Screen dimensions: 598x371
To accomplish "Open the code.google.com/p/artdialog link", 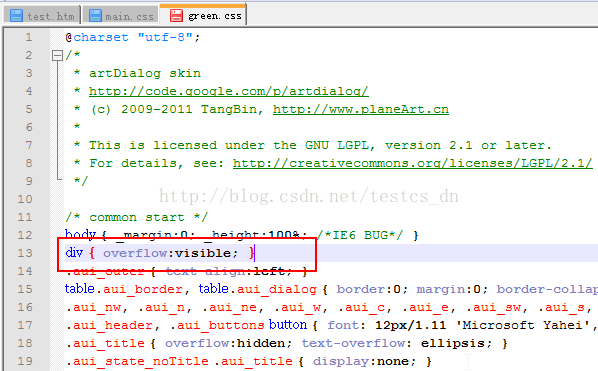I will 229,91.
